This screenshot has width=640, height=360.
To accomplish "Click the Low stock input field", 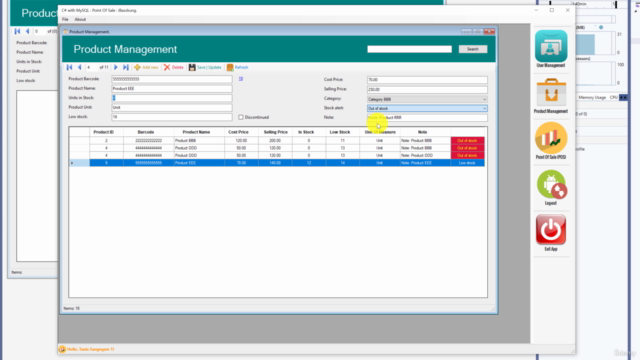I will [172, 117].
